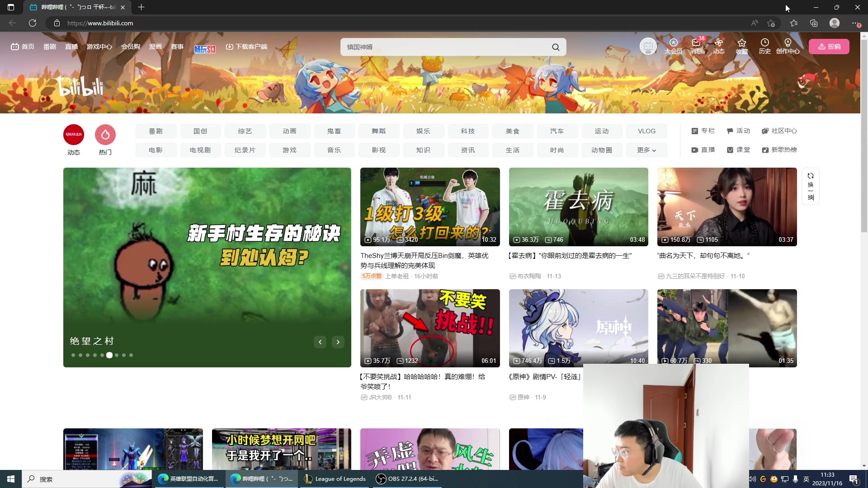Screen dimensions: 868x488
Task: Open OBS 27.2.4 taskbar item
Action: (408, 479)
